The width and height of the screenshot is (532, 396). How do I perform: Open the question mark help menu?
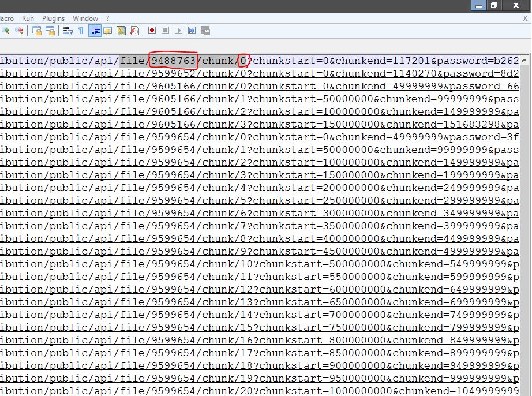click(107, 18)
